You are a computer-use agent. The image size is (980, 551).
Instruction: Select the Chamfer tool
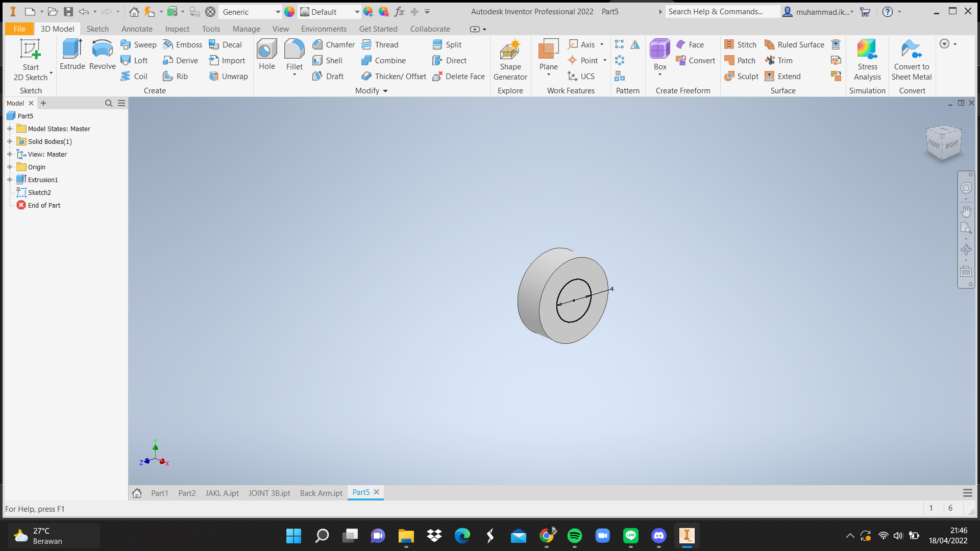click(334, 45)
